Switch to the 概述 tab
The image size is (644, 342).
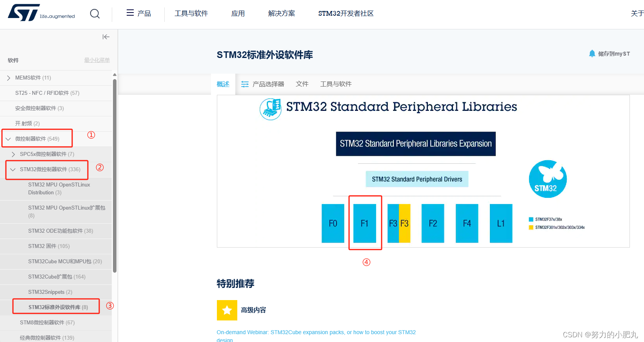pos(223,84)
